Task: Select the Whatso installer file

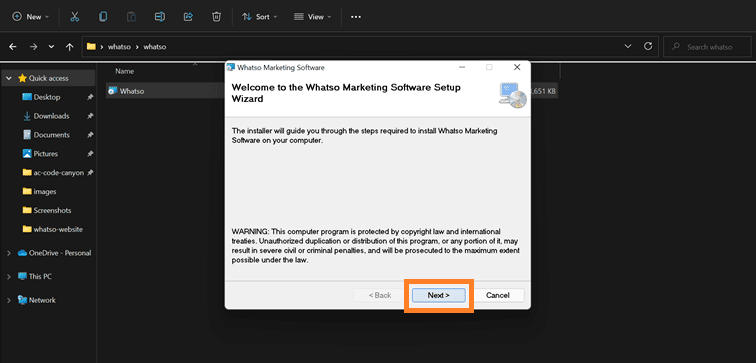Action: 132,91
